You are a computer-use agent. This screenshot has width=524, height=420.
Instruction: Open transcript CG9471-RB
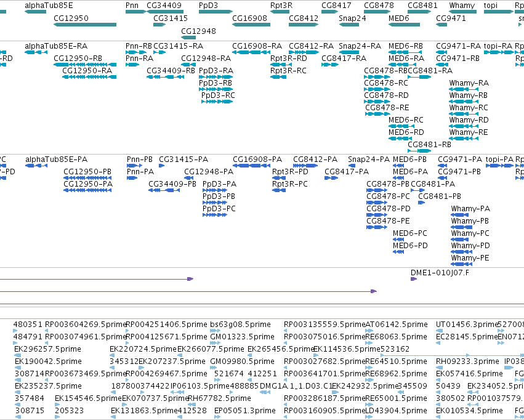point(457,59)
